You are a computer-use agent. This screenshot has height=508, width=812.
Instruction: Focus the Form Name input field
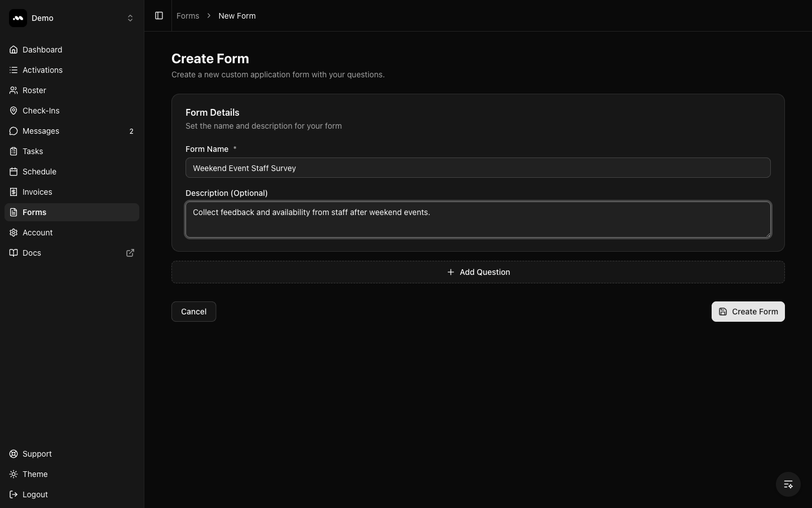point(478,168)
